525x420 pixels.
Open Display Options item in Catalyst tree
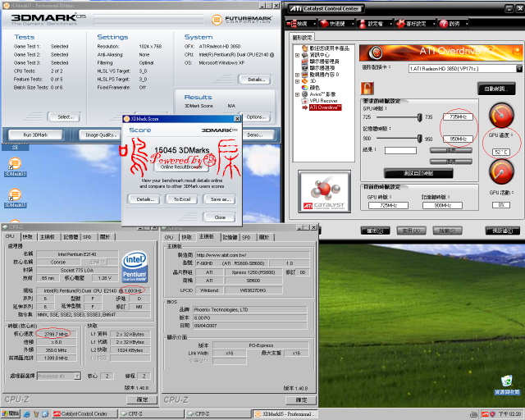[x=318, y=68]
